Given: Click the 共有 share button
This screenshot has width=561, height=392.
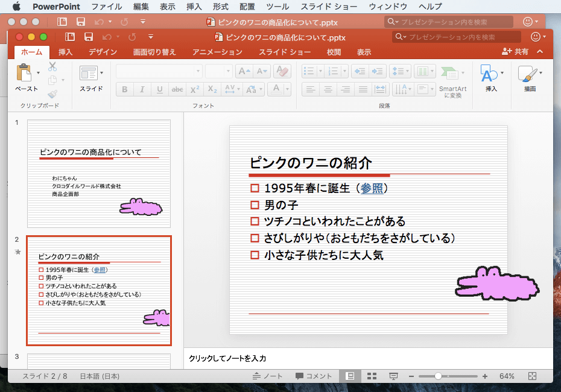Looking at the screenshot, I should pos(515,51).
